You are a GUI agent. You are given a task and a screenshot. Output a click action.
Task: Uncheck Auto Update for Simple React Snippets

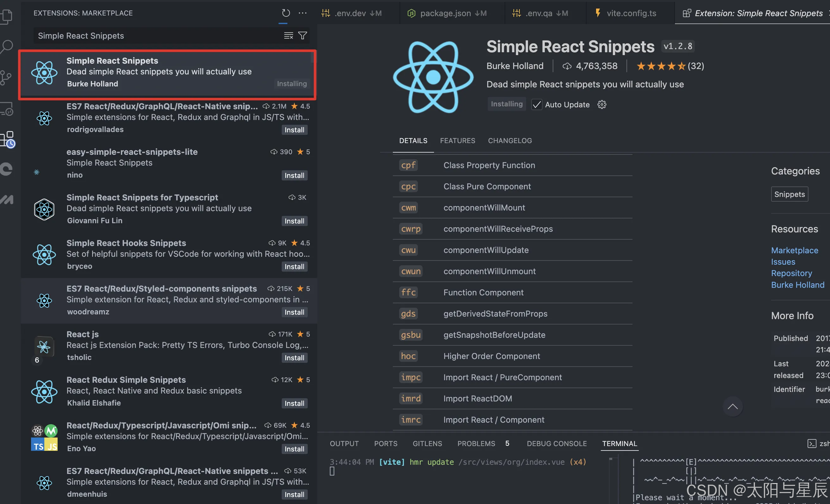point(536,104)
